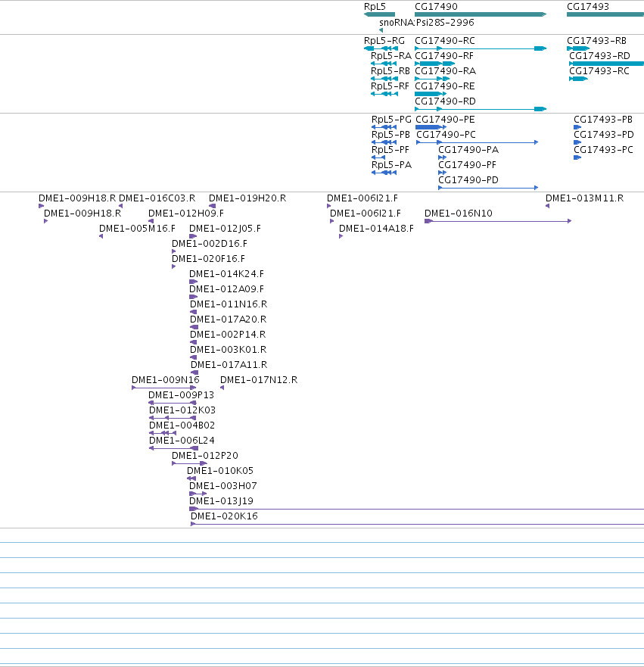Viewport: 644px width, 667px height.
Task: Click transcript CG17493-RC
Action: tap(578, 79)
